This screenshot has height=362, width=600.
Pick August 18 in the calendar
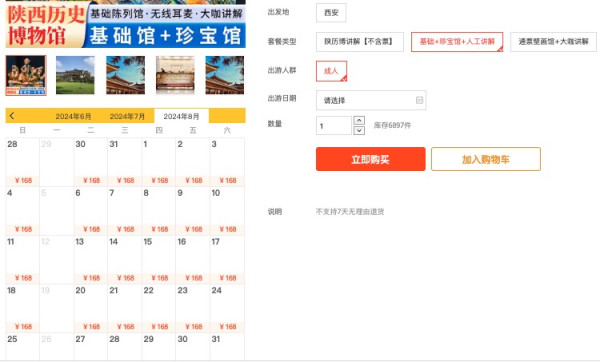click(23, 308)
